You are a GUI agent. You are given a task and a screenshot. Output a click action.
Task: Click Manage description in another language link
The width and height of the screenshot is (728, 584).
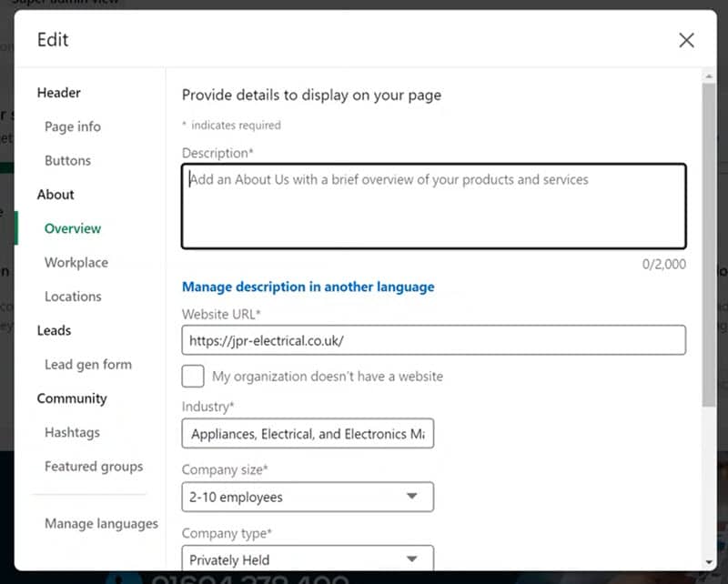(x=308, y=287)
